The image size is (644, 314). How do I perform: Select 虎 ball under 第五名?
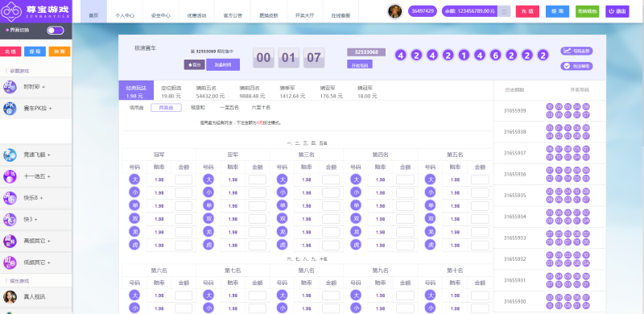430,245
